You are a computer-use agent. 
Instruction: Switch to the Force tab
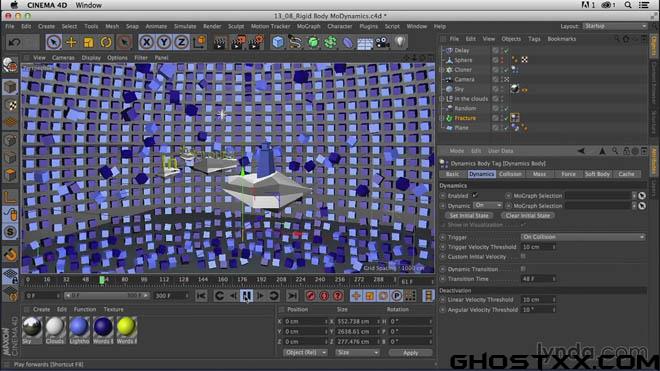568,174
